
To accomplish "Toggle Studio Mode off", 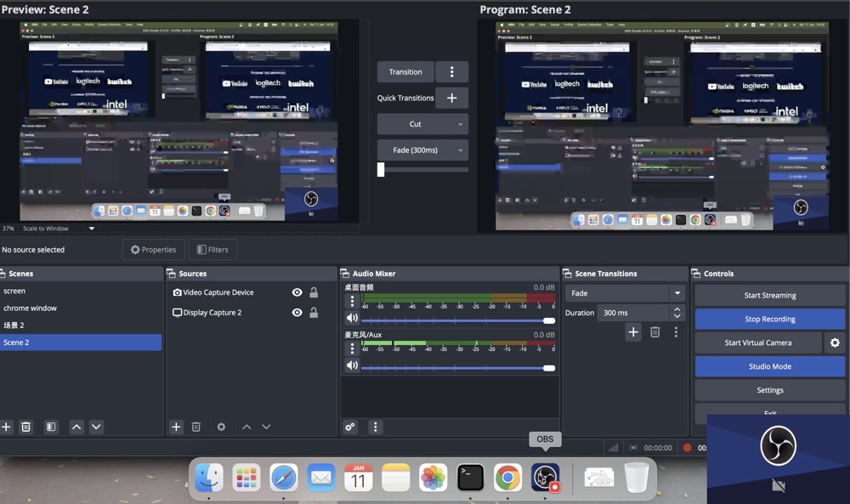I will [x=770, y=366].
